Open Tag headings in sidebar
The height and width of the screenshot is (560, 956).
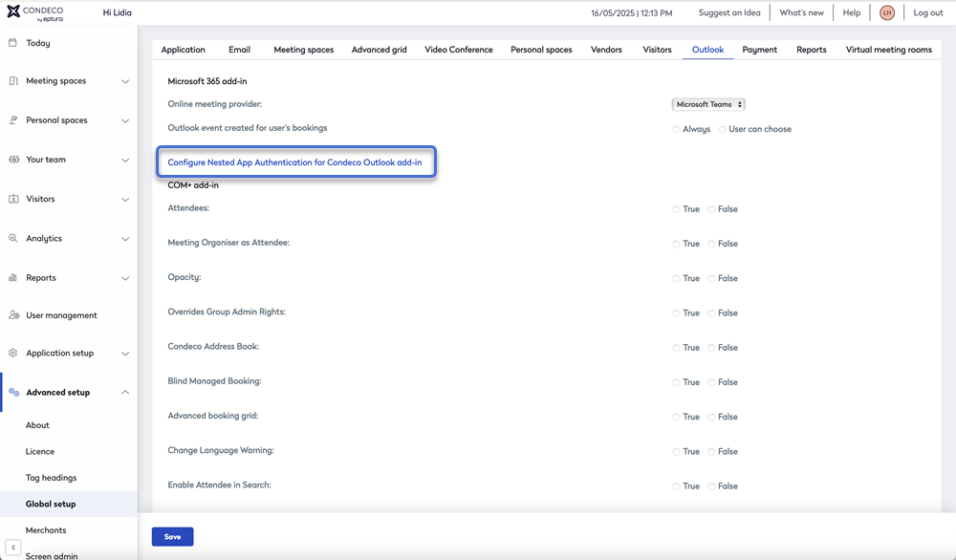click(52, 478)
